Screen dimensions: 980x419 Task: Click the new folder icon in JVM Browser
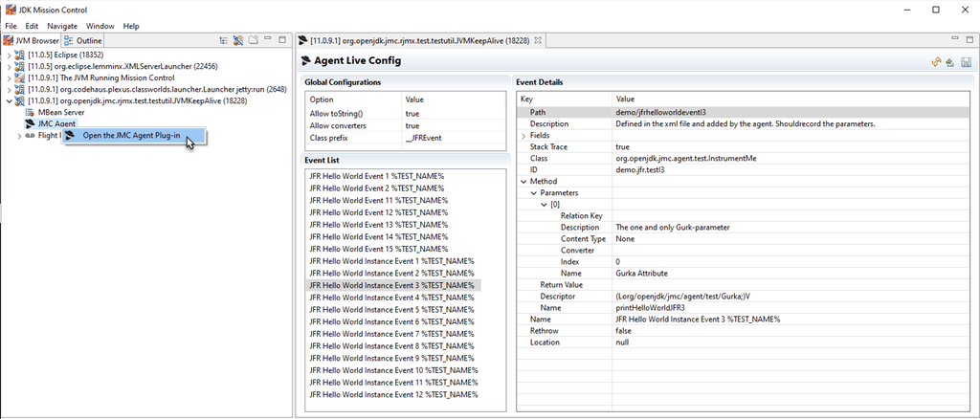(253, 40)
